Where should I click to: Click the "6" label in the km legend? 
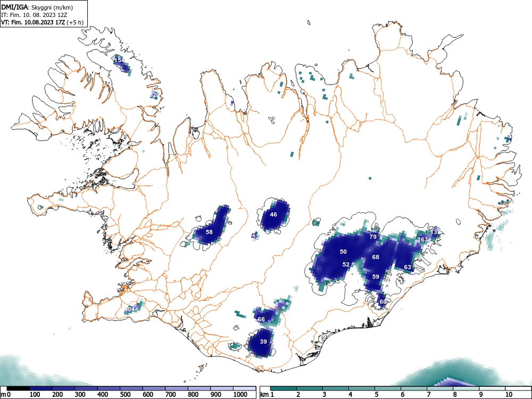[x=402, y=395]
